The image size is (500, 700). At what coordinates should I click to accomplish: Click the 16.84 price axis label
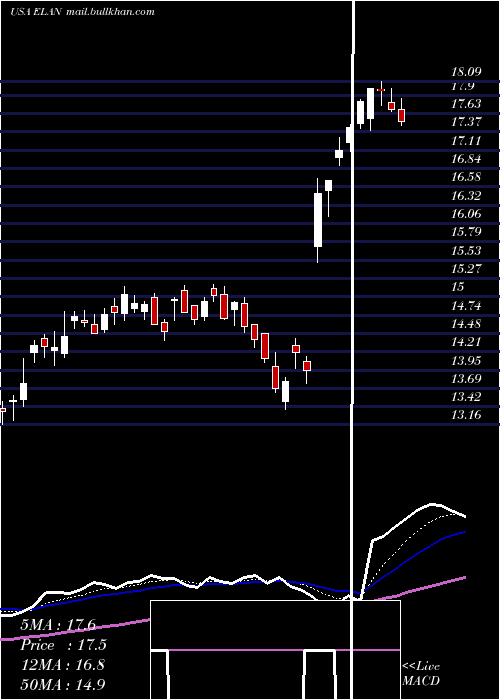466,159
